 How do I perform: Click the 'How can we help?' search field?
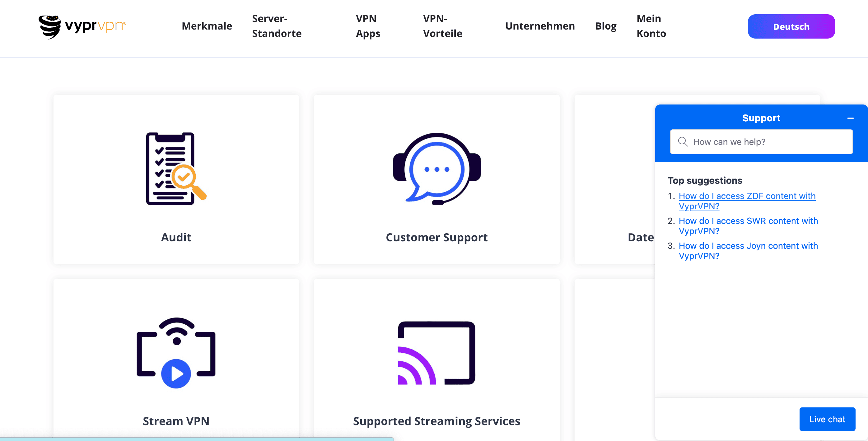coord(761,142)
